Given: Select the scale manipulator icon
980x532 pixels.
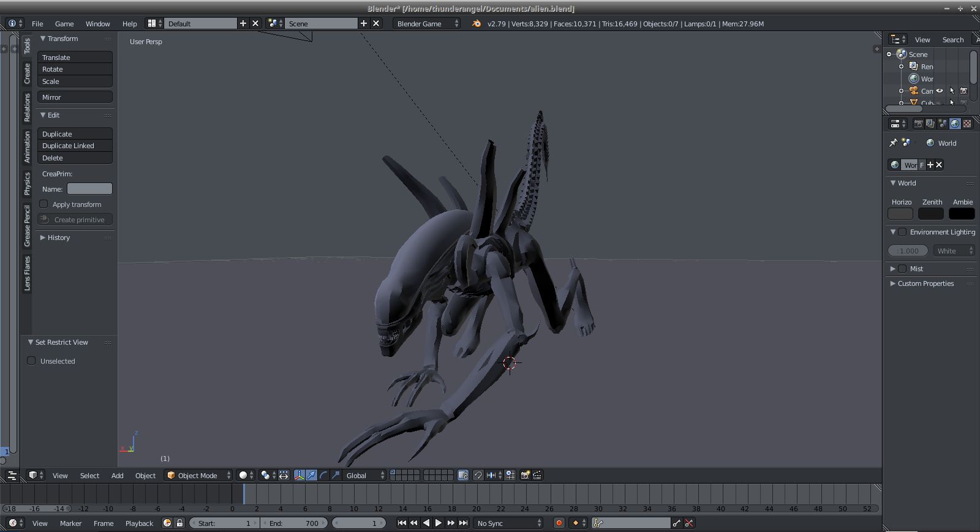Looking at the screenshot, I should (x=336, y=475).
